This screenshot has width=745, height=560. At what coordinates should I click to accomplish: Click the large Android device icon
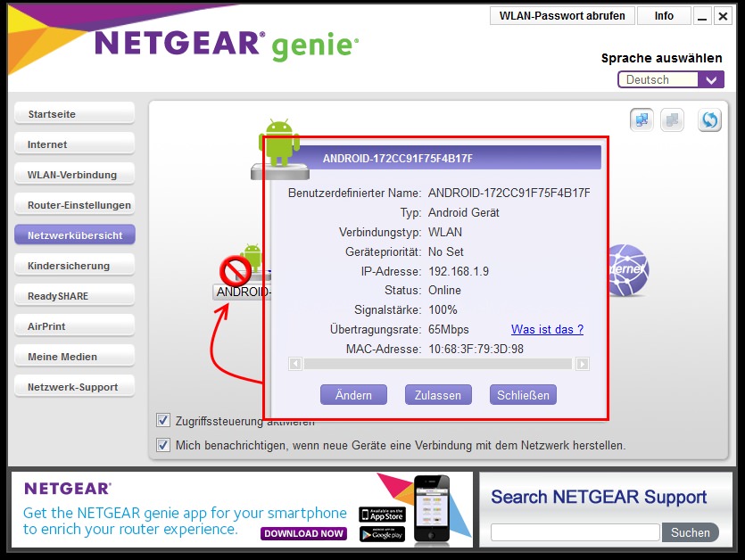(279, 148)
